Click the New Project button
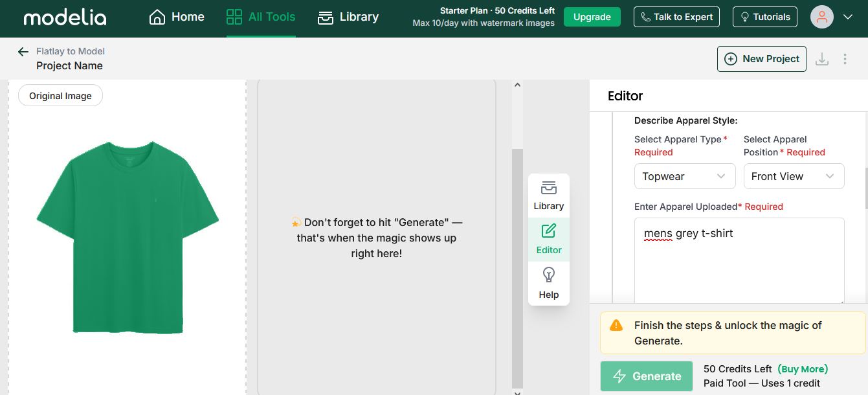The width and height of the screenshot is (868, 395). (761, 59)
